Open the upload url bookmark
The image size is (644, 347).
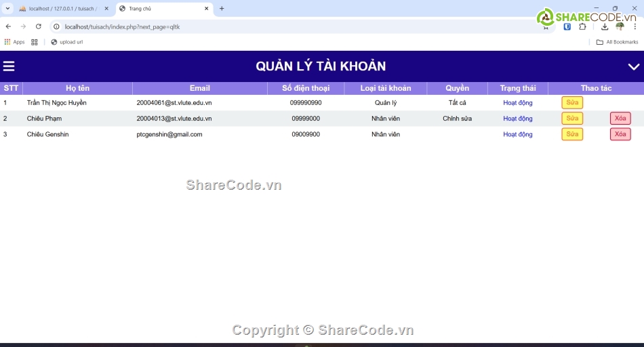[x=66, y=42]
